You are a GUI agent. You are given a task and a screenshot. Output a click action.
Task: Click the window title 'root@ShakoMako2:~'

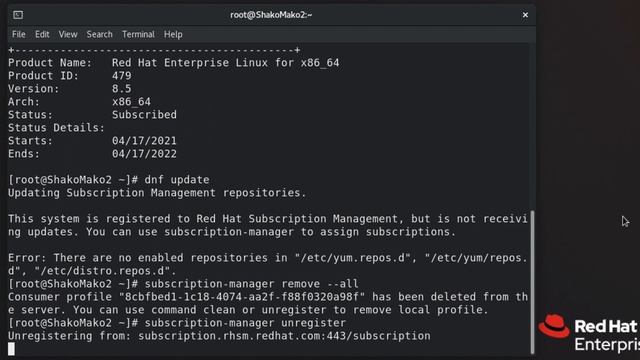click(x=271, y=15)
